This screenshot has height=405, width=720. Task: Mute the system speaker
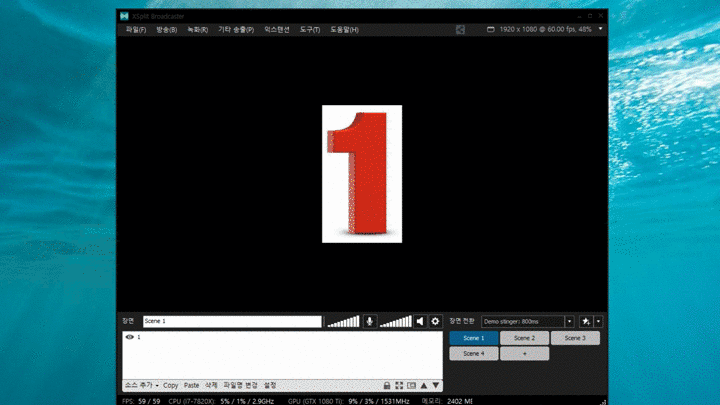[420, 321]
